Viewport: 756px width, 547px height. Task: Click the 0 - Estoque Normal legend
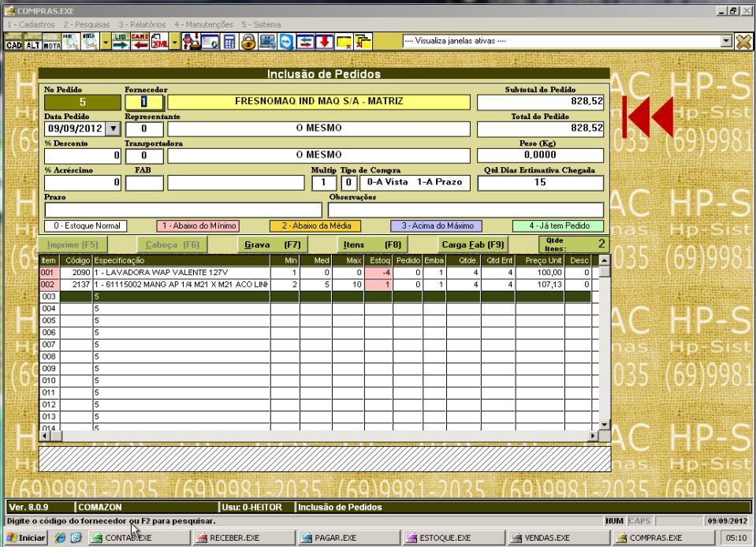click(x=86, y=225)
